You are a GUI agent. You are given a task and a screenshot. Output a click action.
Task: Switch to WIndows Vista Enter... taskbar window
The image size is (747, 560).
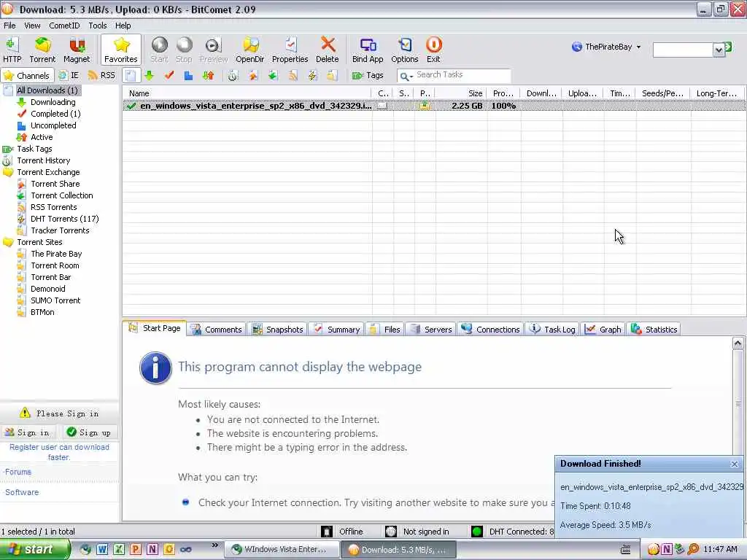tap(281, 549)
